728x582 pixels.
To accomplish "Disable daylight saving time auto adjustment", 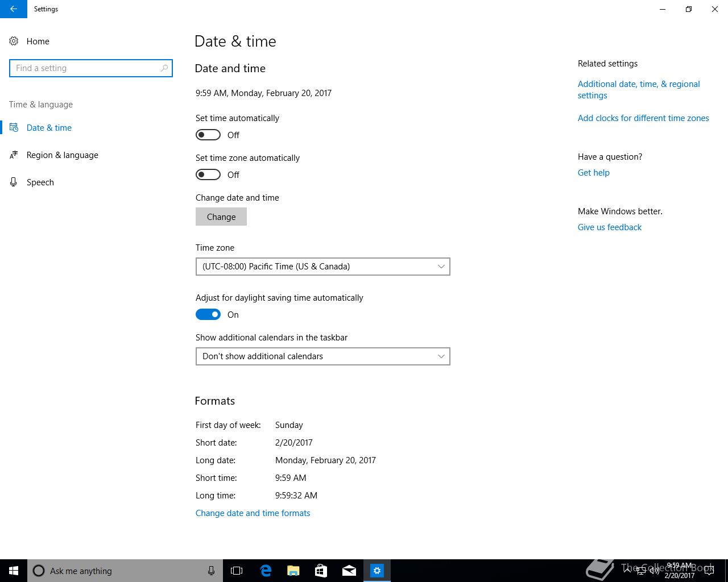I will pyautogui.click(x=208, y=314).
